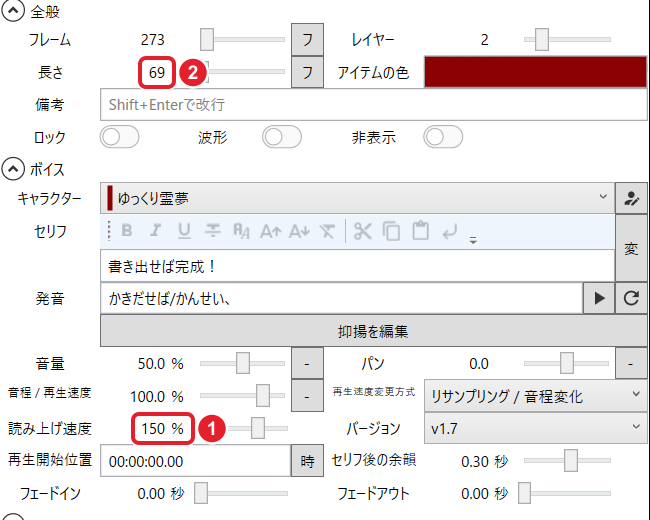Click the 読み上げ速度 slider
Screen dimensions: 650x520
[x=257, y=428]
